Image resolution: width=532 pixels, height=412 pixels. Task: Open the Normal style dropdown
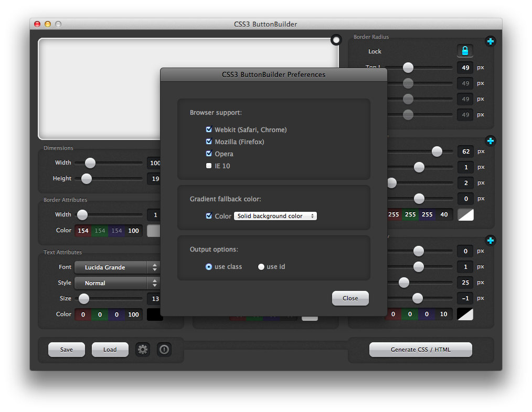[117, 283]
